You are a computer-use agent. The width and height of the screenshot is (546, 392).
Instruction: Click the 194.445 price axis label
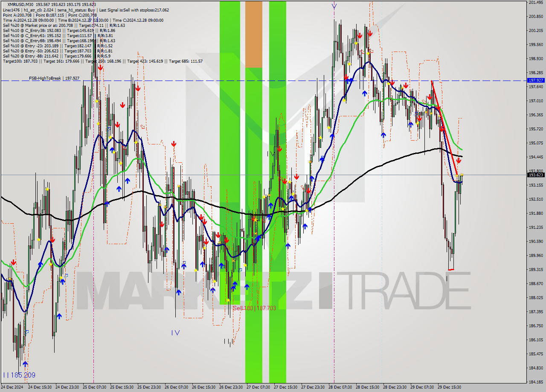[x=536, y=157]
